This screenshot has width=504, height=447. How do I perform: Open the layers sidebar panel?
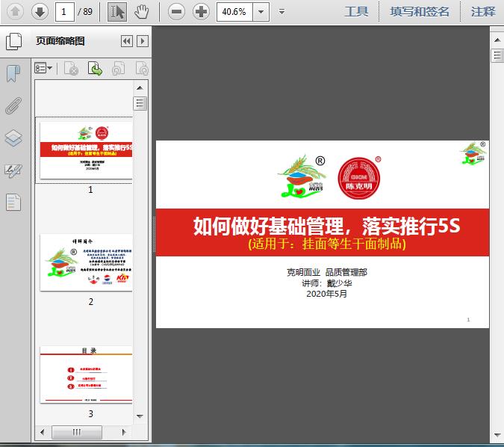tap(13, 138)
